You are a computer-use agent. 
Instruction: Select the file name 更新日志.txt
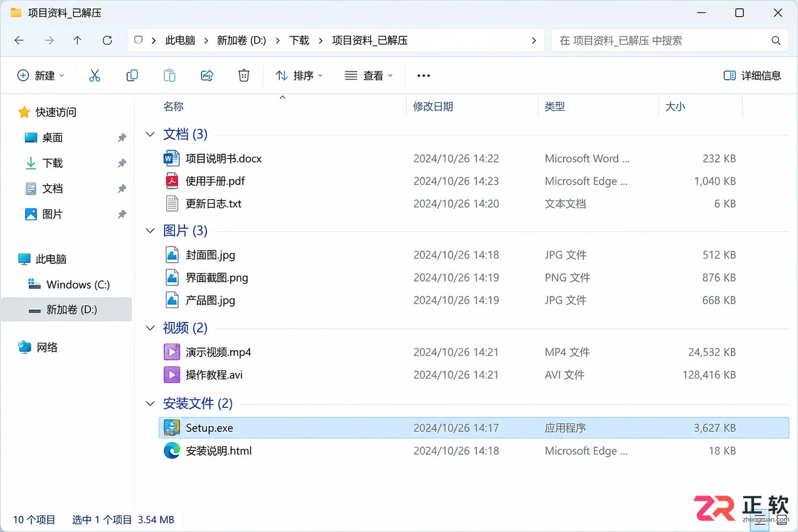point(213,204)
